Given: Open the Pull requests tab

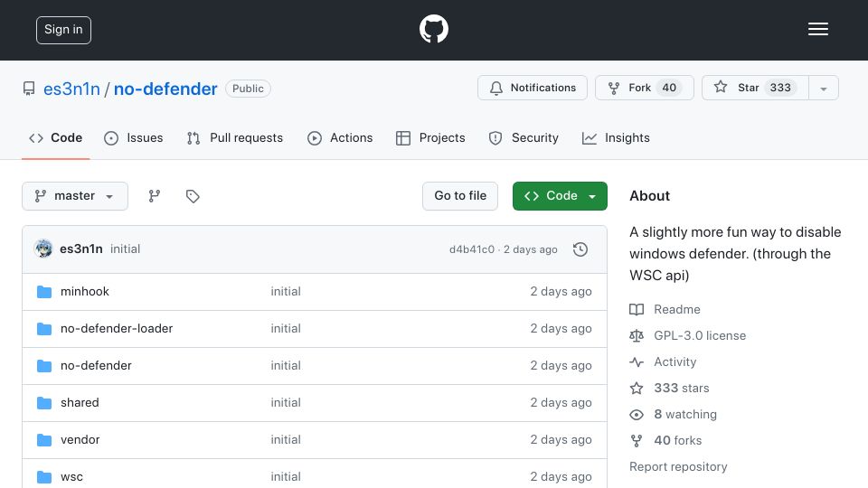Looking at the screenshot, I should click(x=235, y=137).
